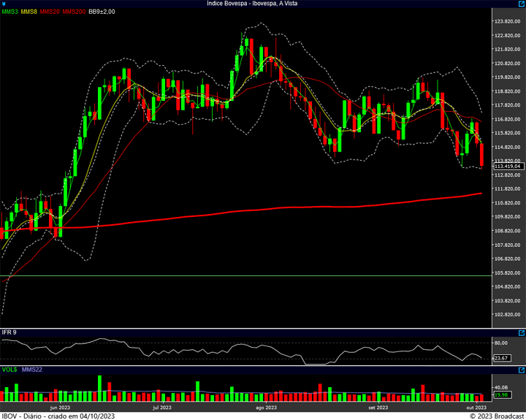526x420 pixels.
Task: Click the pop-out icon on the main chart title bar
Action: [520, 4]
